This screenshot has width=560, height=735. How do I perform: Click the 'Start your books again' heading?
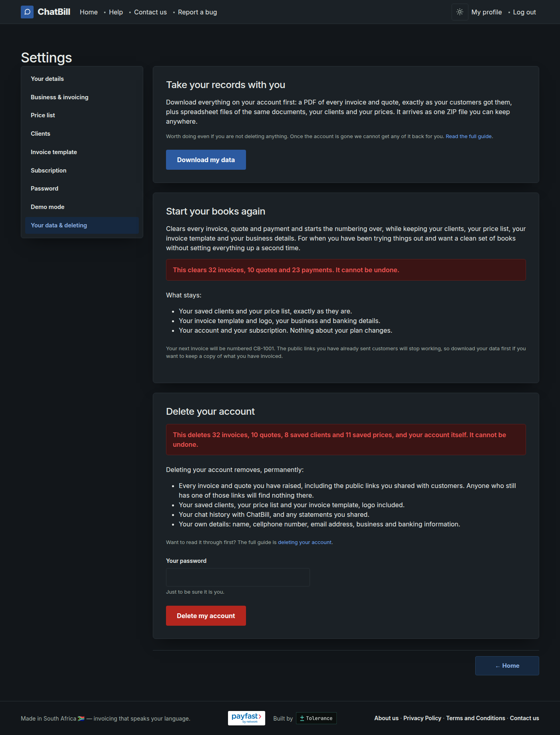[216, 211]
